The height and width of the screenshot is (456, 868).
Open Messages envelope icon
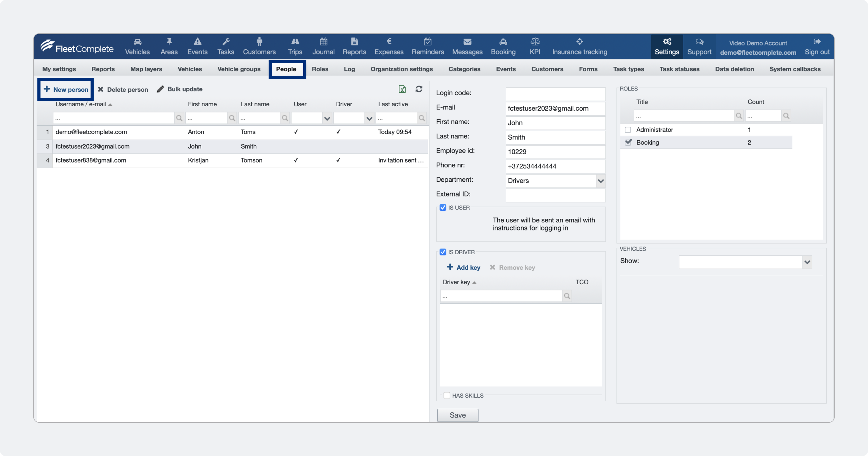click(467, 42)
